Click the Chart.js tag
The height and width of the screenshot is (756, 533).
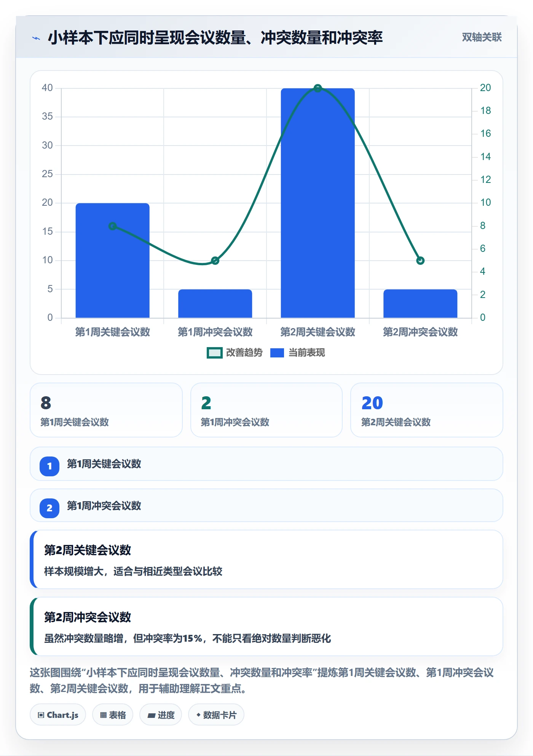(x=58, y=715)
